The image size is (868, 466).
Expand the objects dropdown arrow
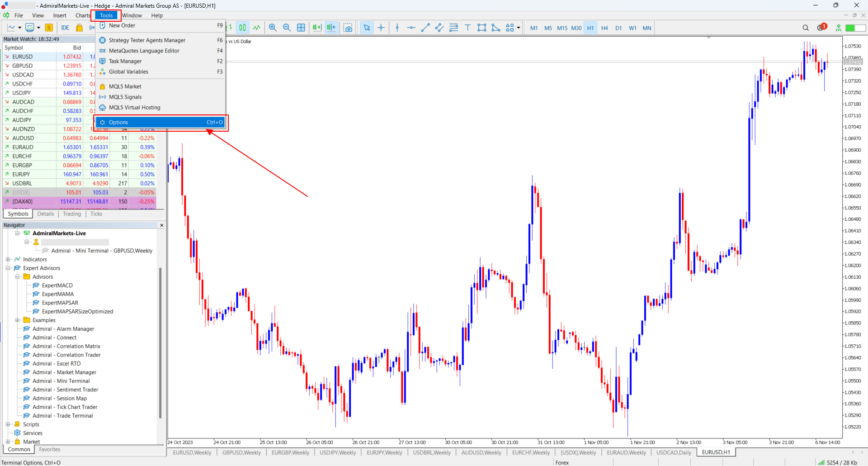(519, 28)
